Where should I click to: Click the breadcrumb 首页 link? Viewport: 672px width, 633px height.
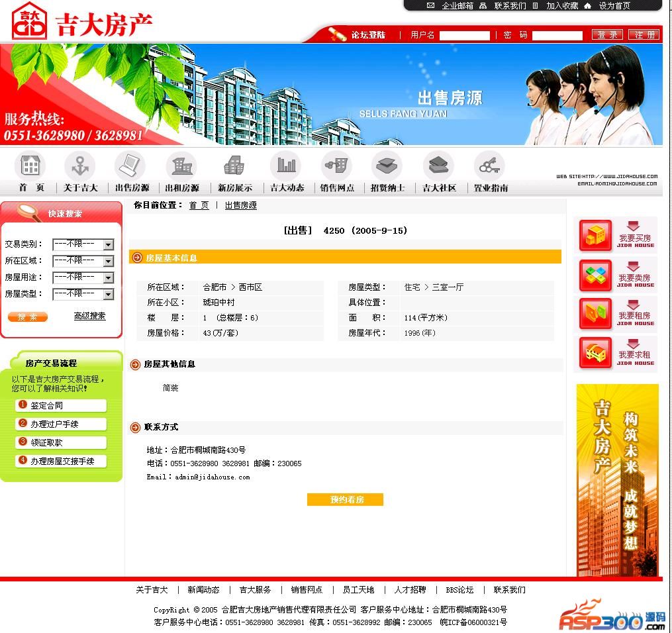click(199, 205)
